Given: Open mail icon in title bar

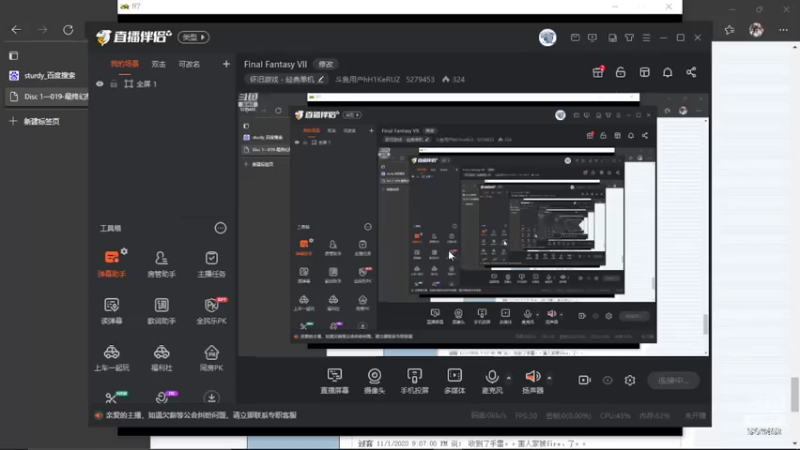Looking at the screenshot, I should click(575, 38).
